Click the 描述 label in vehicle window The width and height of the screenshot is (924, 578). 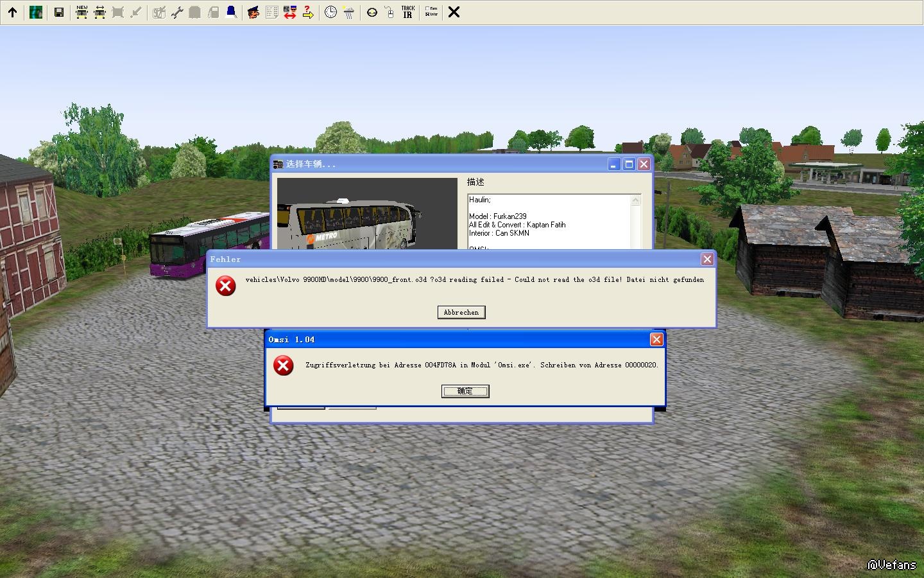tap(475, 182)
